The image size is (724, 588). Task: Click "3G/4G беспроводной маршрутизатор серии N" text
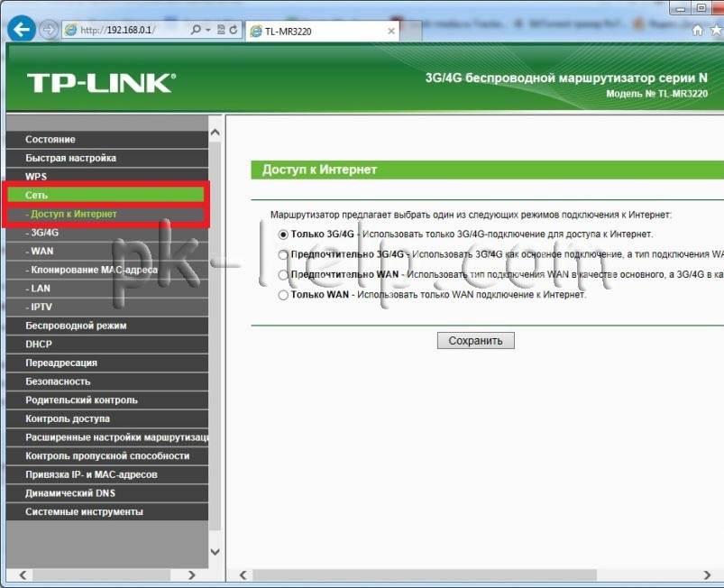[566, 78]
